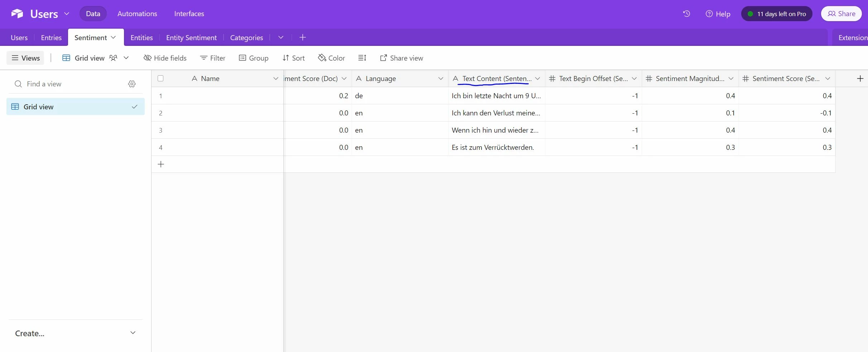Open the base history clock icon
The height and width of the screenshot is (352, 868).
(686, 14)
